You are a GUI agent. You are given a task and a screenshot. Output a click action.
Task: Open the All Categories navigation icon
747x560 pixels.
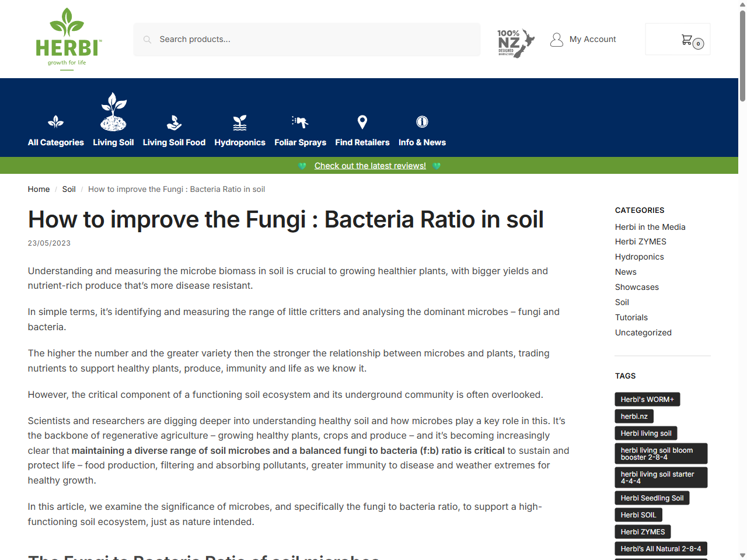[55, 121]
